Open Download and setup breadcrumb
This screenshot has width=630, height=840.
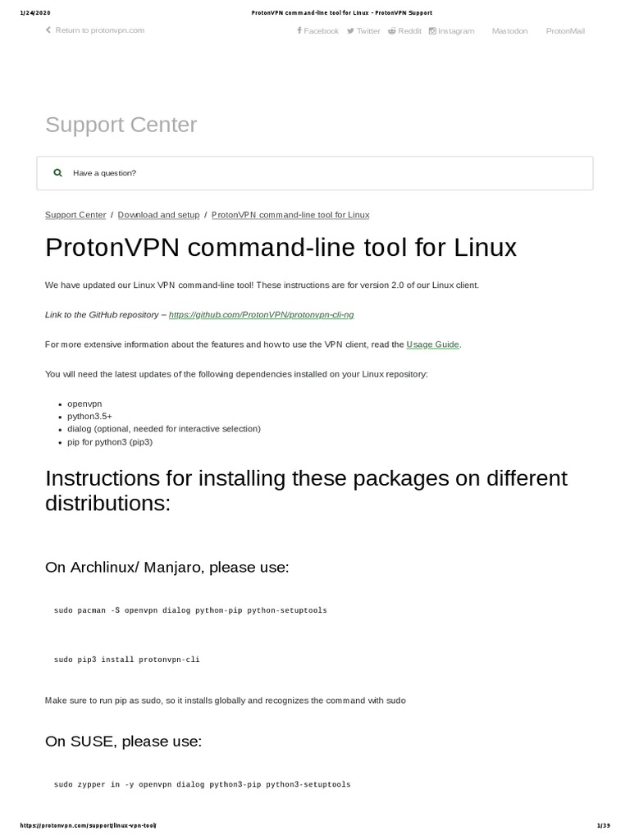pos(158,215)
